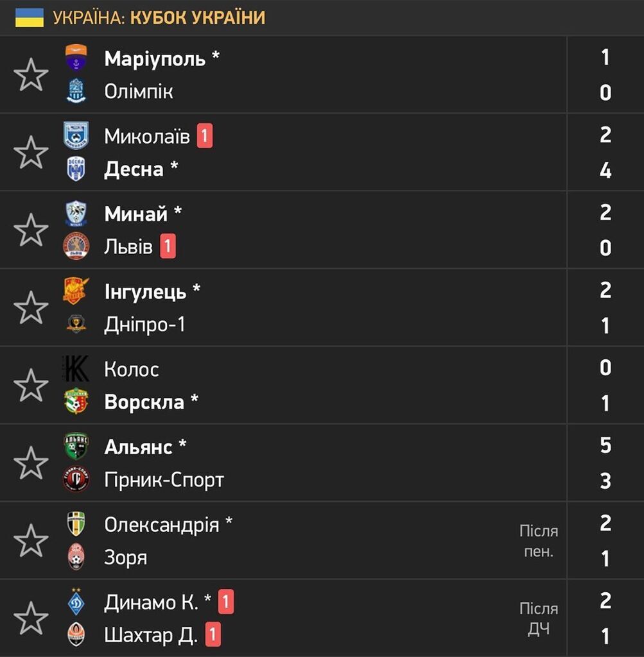Select Дніпро-1 team name
The height and width of the screenshot is (657, 644).
click(x=144, y=324)
